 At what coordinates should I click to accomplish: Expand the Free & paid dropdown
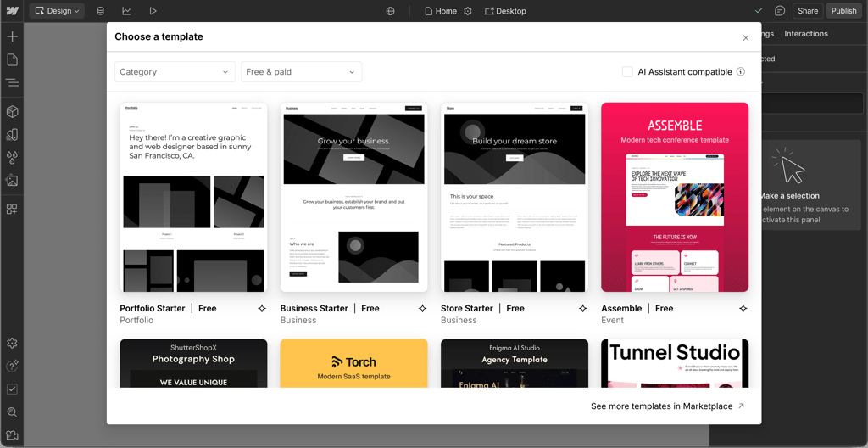(301, 71)
